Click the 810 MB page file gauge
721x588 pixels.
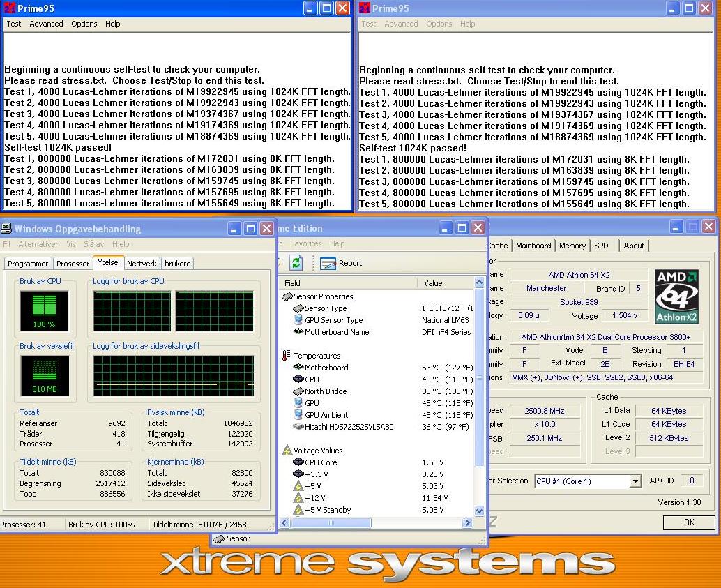click(44, 376)
